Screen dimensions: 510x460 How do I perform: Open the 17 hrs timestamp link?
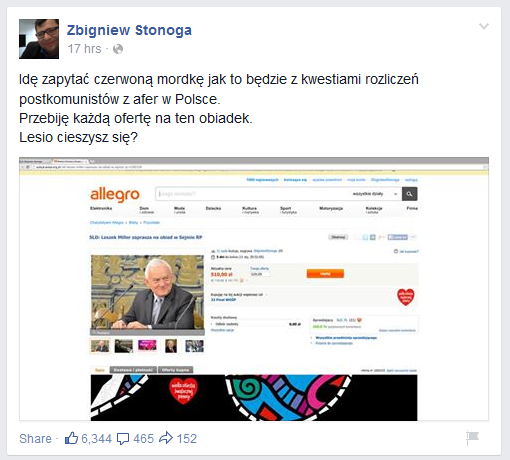(x=85, y=49)
